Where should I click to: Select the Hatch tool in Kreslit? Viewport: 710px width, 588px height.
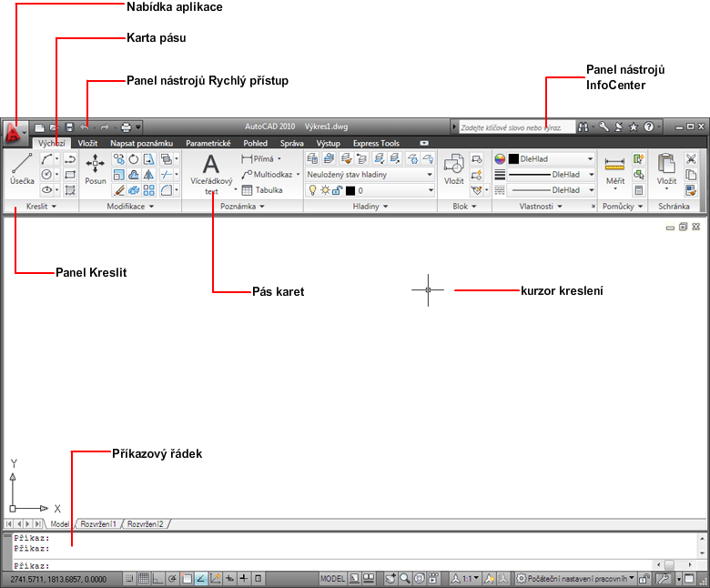pyautogui.click(x=70, y=190)
